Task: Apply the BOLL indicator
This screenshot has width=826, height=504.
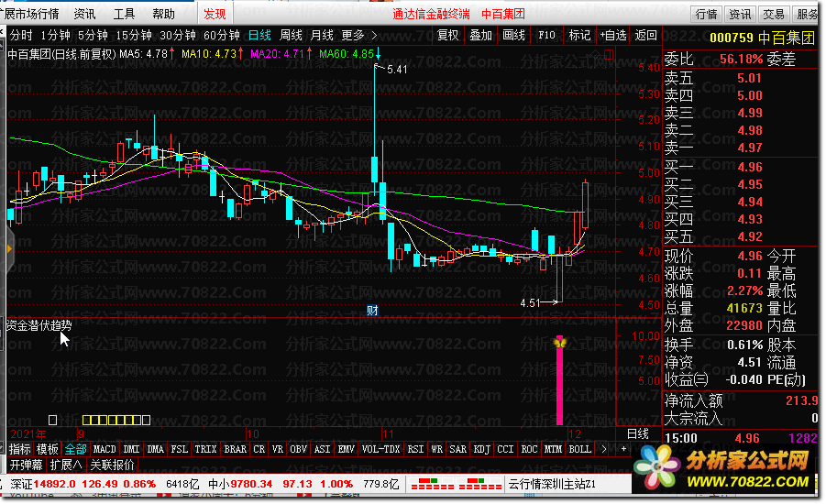Action: [x=579, y=449]
